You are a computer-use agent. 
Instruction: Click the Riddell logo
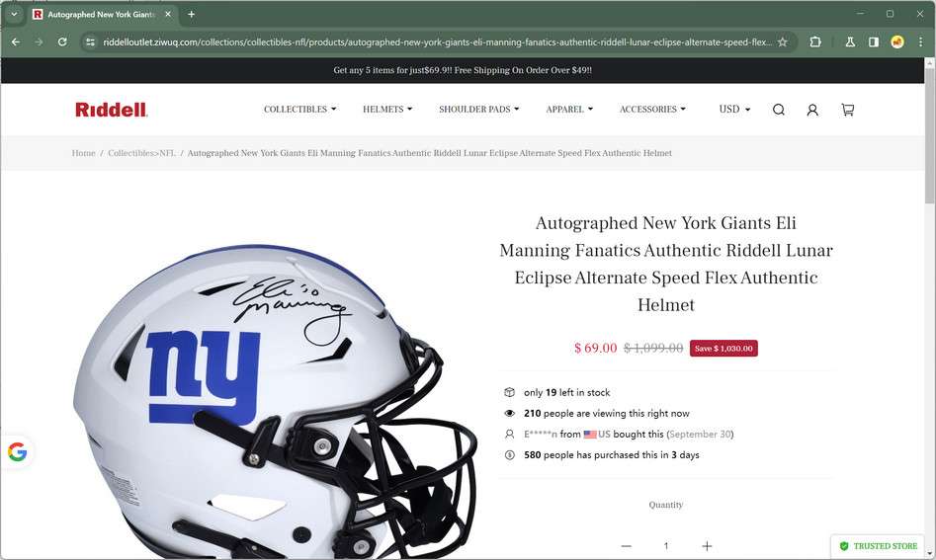(x=111, y=110)
